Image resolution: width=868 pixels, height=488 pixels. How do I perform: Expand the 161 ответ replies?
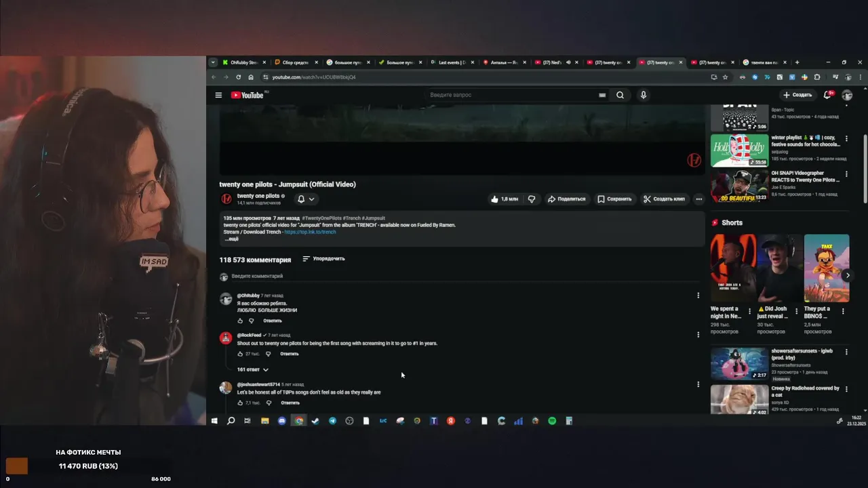point(252,369)
